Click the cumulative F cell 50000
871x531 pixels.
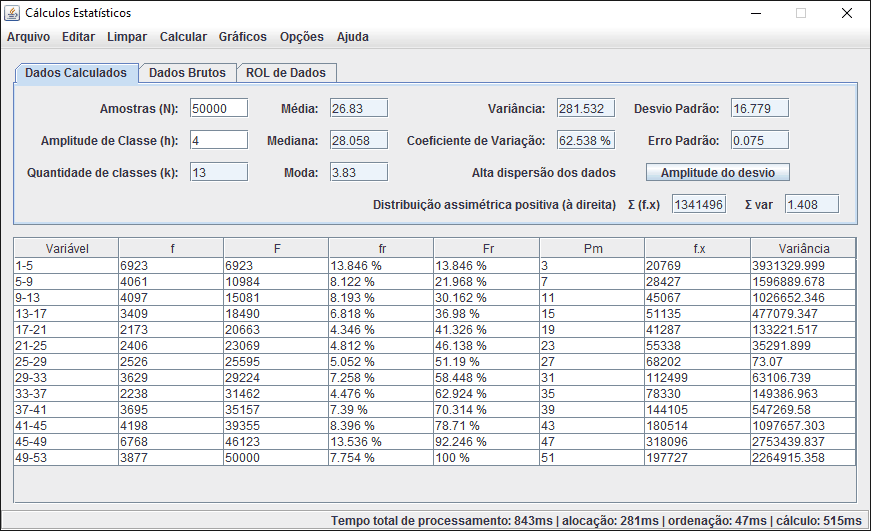[276, 458]
